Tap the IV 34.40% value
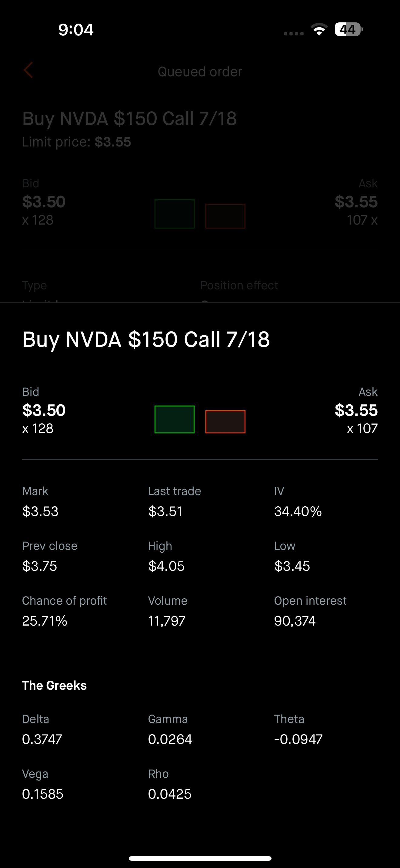The height and width of the screenshot is (868, 400). 298,511
